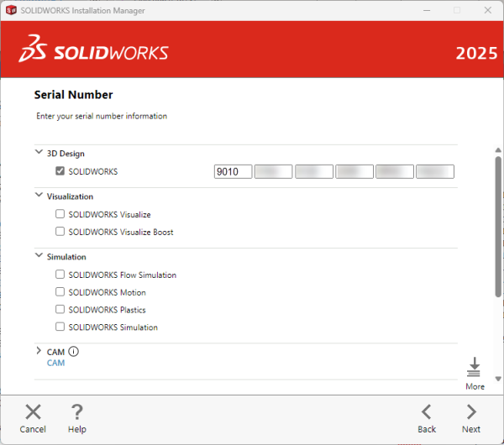Image resolution: width=504 pixels, height=445 pixels.
Task: Check SOLIDWORKS Visualize Boost option
Action: click(60, 232)
